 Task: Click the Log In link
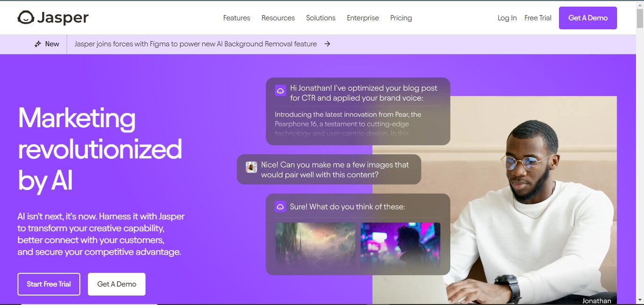[507, 18]
